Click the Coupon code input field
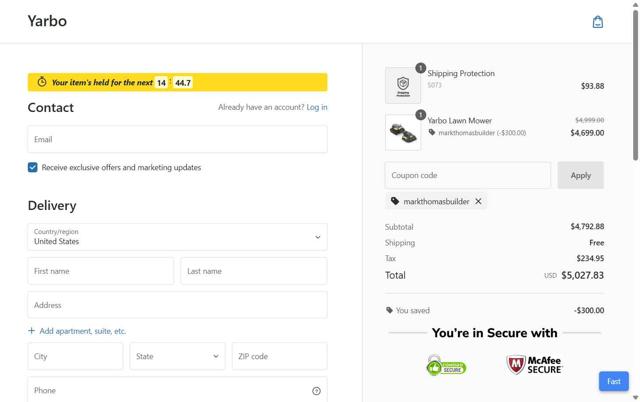Screen dimensions: 640x402 [x=468, y=175]
